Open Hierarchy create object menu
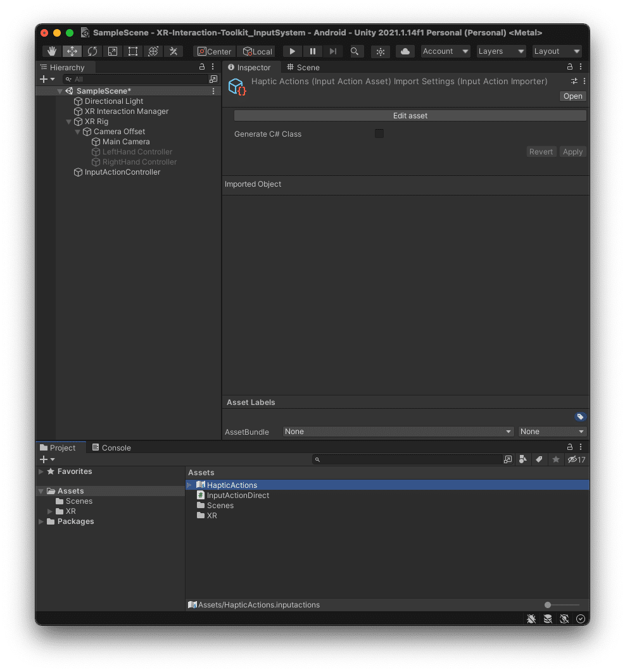This screenshot has height=672, width=625. (x=47, y=79)
